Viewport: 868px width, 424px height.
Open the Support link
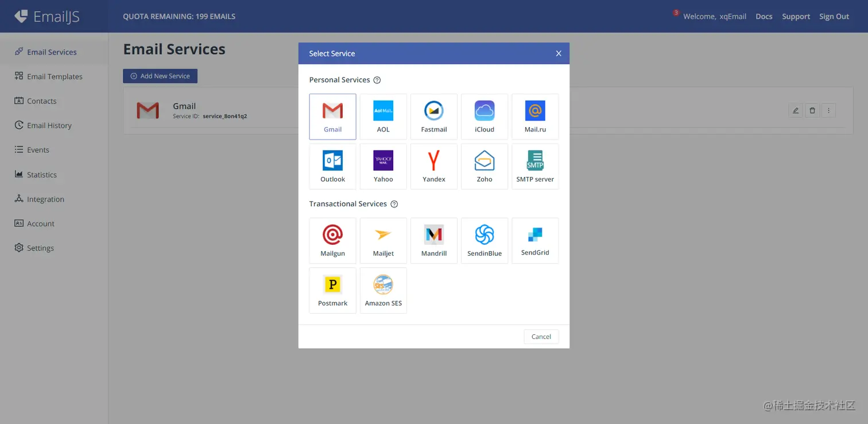pyautogui.click(x=796, y=17)
